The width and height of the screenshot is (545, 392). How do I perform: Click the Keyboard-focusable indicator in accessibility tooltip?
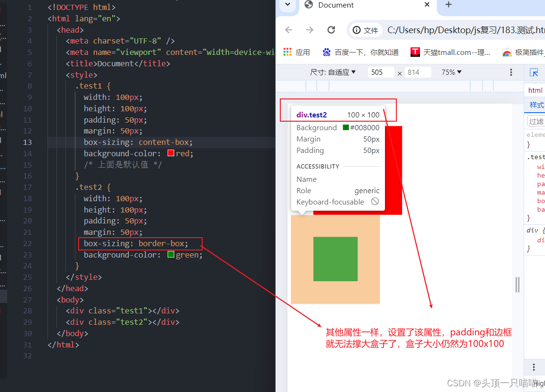click(x=375, y=202)
